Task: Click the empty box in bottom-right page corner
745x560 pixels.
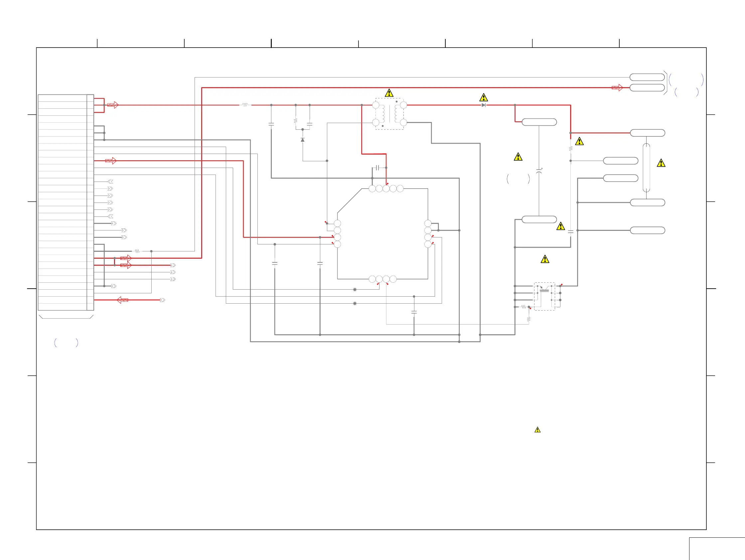Action: pyautogui.click(x=717, y=549)
